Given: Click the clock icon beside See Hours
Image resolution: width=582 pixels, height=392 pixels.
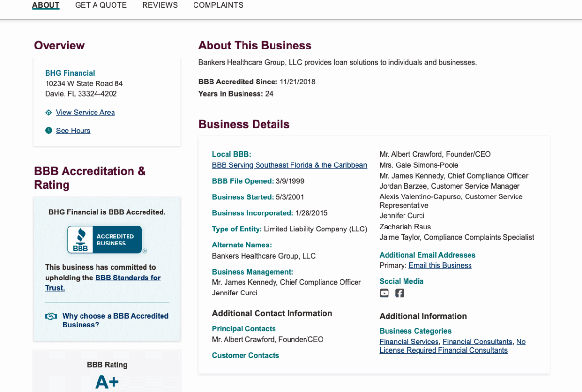Looking at the screenshot, I should (48, 130).
